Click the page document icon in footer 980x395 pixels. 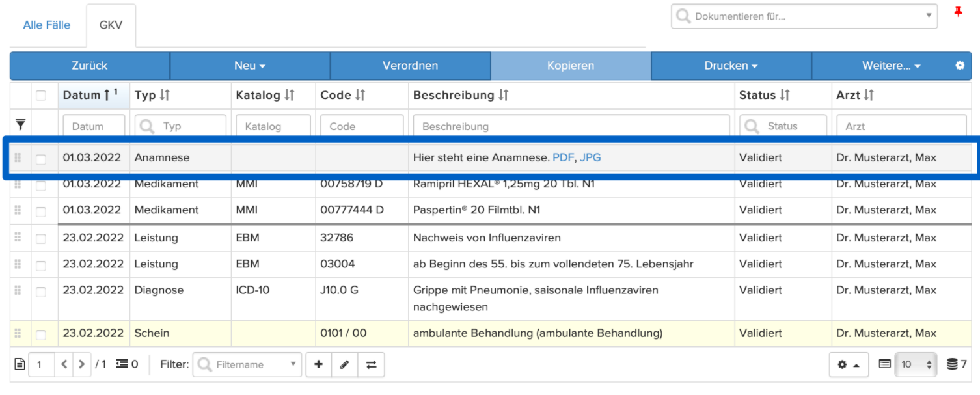20,364
